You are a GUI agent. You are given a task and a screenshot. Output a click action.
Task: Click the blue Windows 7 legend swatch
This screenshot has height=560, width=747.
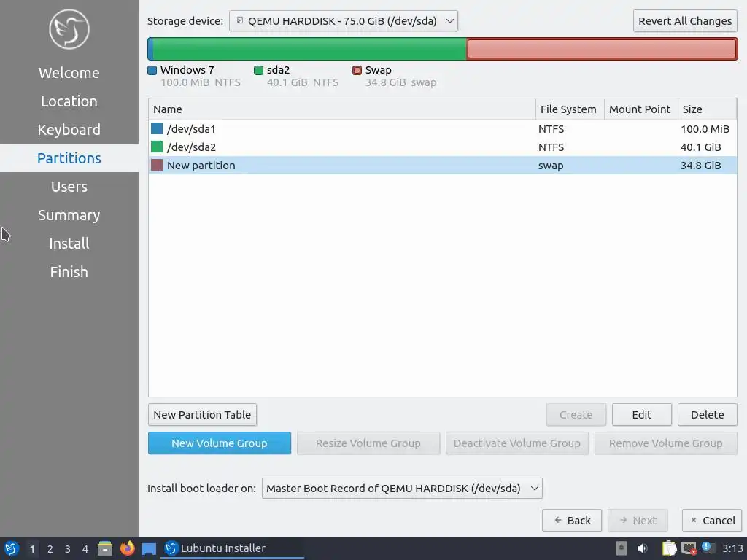pyautogui.click(x=152, y=71)
